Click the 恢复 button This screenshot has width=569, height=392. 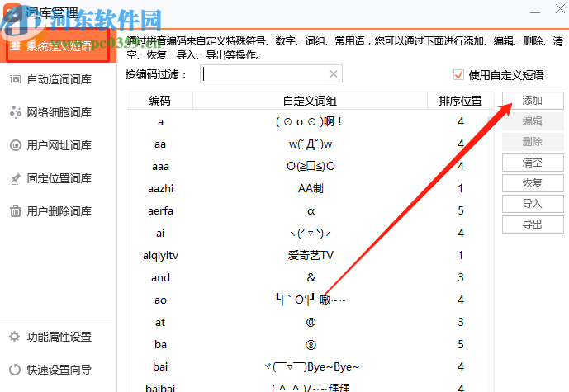coord(533,183)
